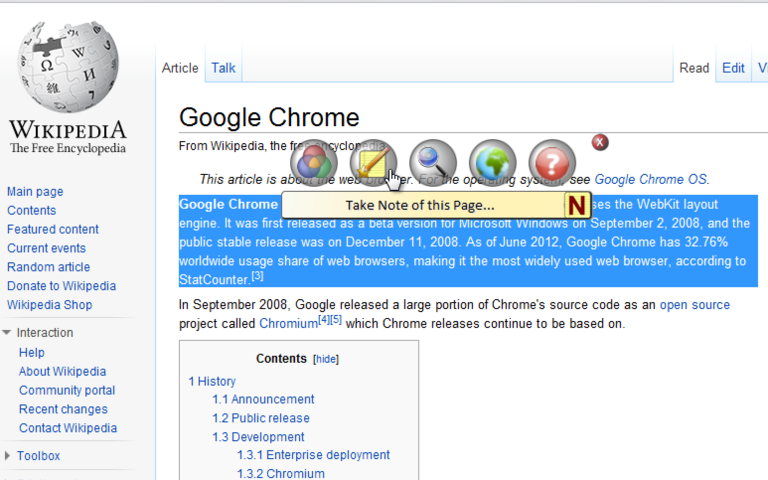Select the Read tab

point(694,68)
